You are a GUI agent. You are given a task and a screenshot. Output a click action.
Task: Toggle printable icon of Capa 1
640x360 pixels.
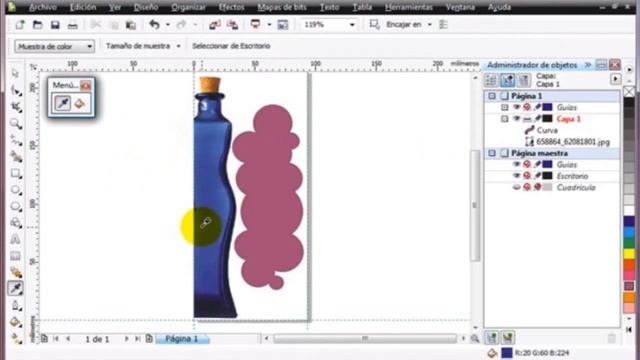tap(527, 119)
